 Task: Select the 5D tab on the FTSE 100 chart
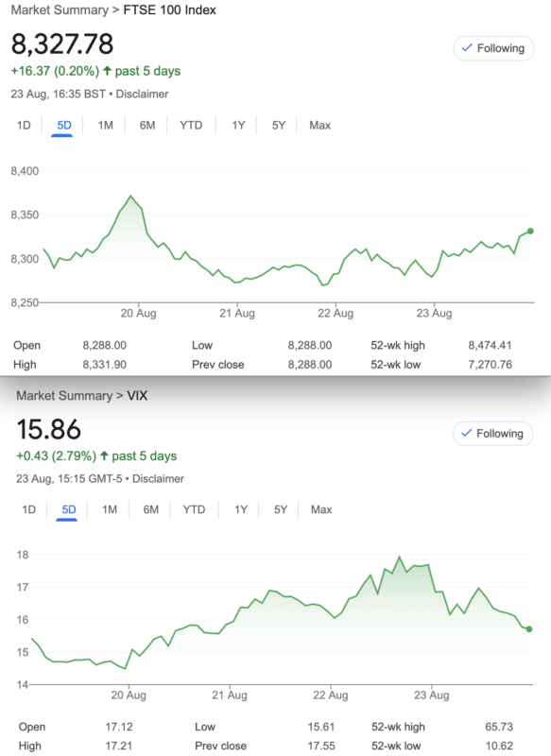coord(64,126)
